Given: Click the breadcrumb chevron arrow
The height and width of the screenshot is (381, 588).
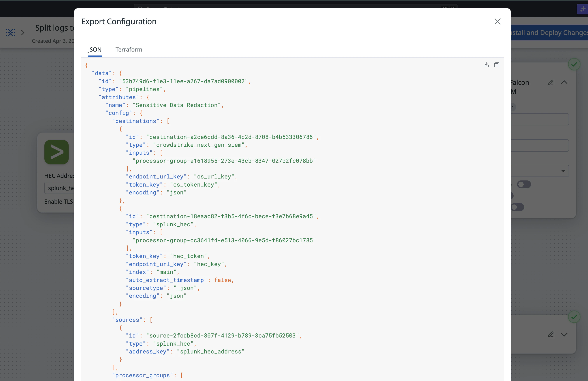Looking at the screenshot, I should [x=23, y=32].
